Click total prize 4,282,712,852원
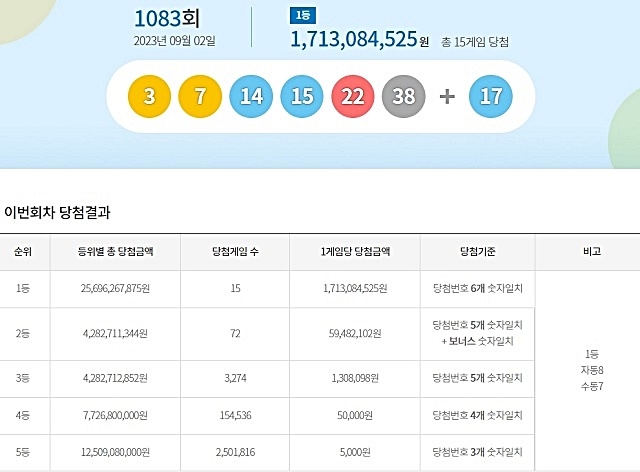The width and height of the screenshot is (640, 472). [x=115, y=378]
